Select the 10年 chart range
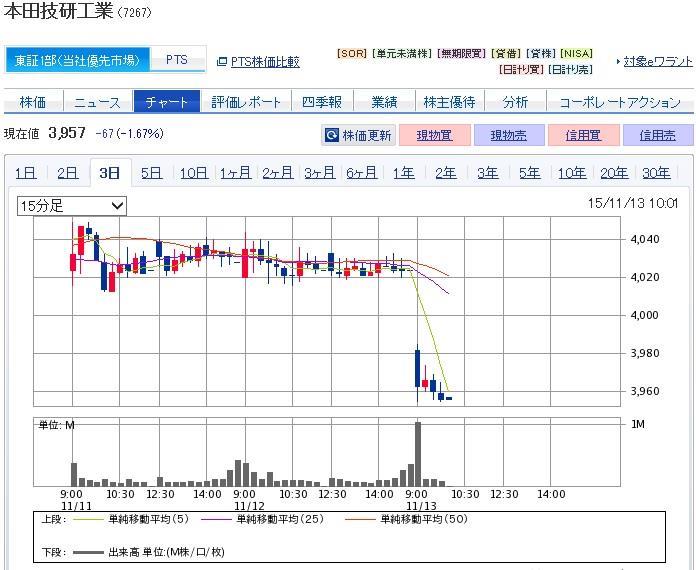The height and width of the screenshot is (570, 696). (572, 172)
